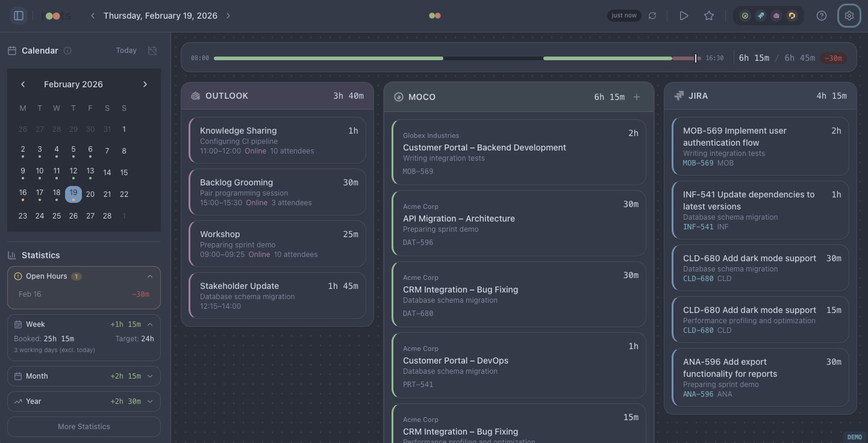This screenshot has width=868, height=443.
Task: Expand the Year statistics row
Action: pos(150,401)
